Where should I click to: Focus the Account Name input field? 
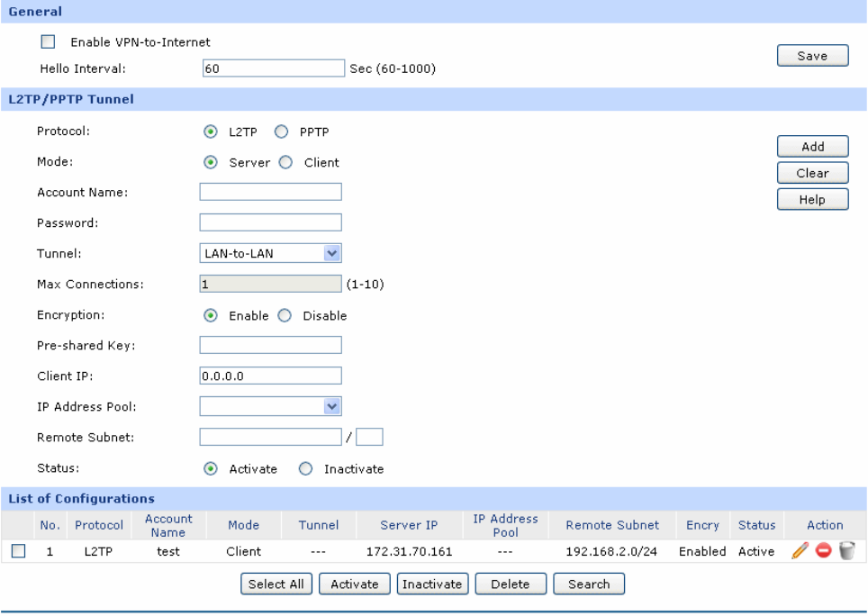(270, 192)
